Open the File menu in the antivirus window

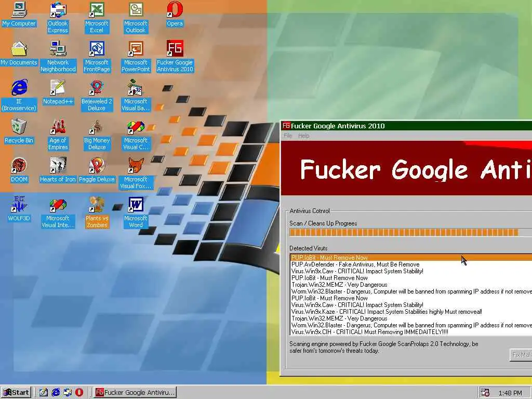[x=288, y=136]
